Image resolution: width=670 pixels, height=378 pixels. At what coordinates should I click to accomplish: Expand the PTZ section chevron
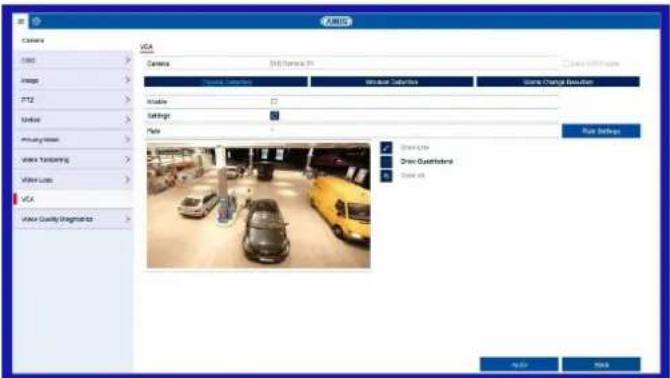[x=127, y=100]
